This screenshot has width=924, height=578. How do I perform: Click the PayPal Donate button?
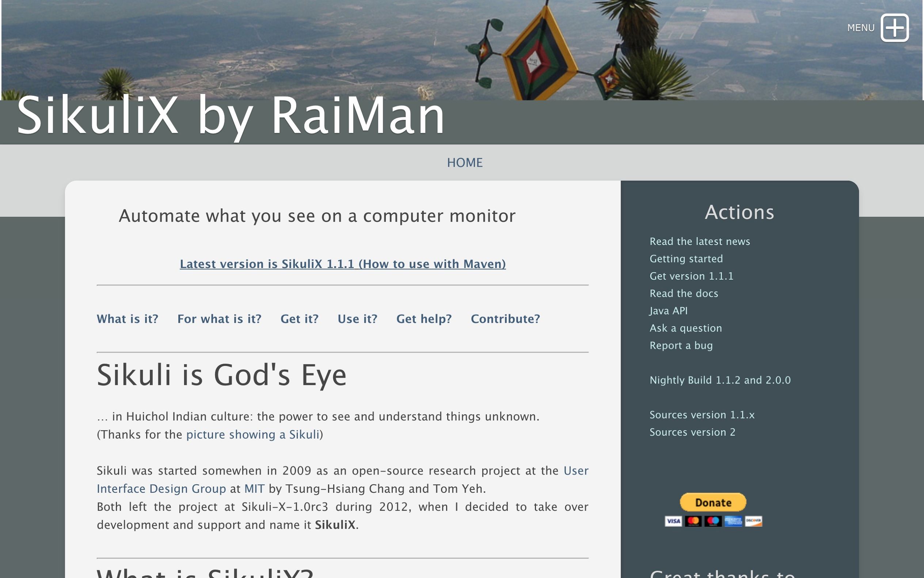(x=713, y=502)
